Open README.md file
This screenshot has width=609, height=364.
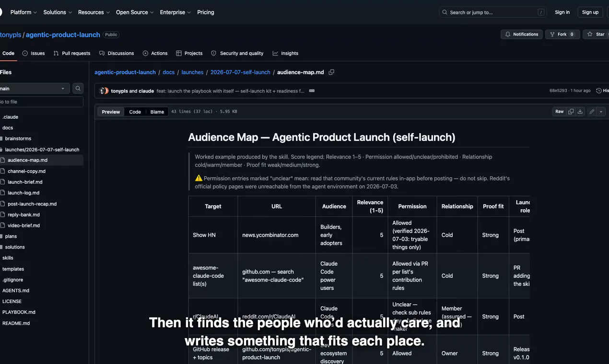pyautogui.click(x=16, y=323)
